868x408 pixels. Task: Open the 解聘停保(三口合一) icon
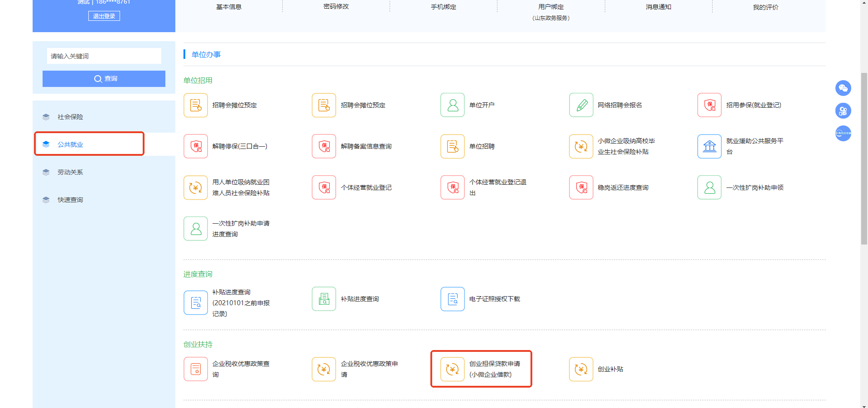coord(196,146)
